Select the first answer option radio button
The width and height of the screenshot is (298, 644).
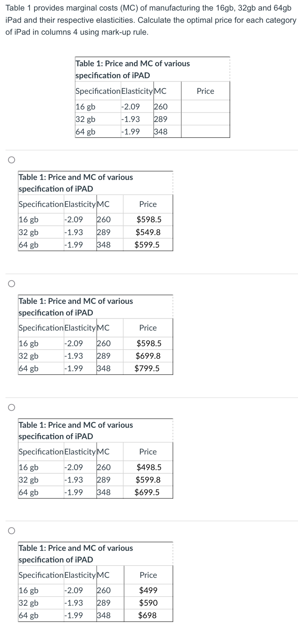[x=11, y=160]
